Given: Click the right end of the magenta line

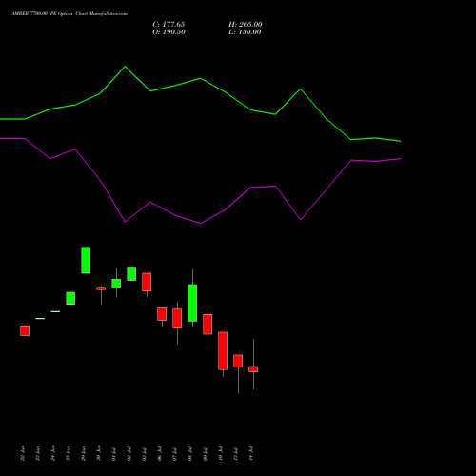Looking at the screenshot, I should (401, 158).
